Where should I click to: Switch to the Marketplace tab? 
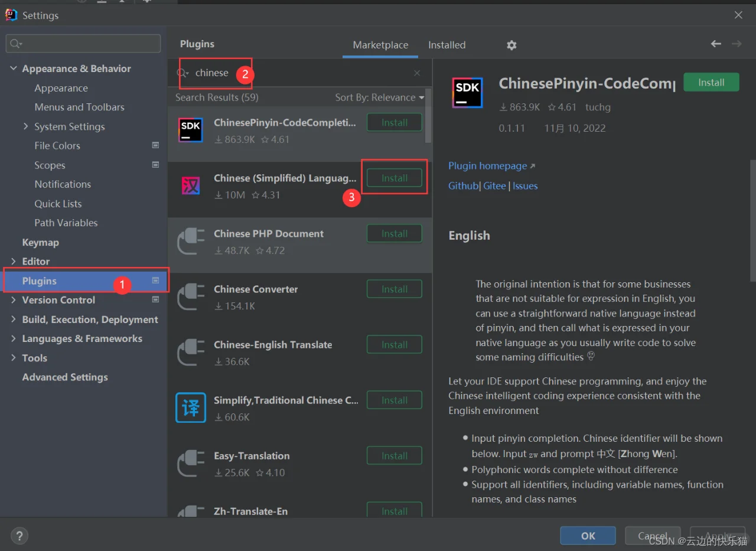(x=380, y=45)
